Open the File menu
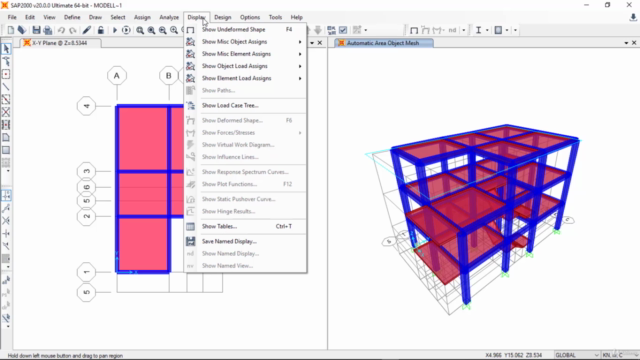Viewport: 640px width, 360px height. pyautogui.click(x=12, y=17)
